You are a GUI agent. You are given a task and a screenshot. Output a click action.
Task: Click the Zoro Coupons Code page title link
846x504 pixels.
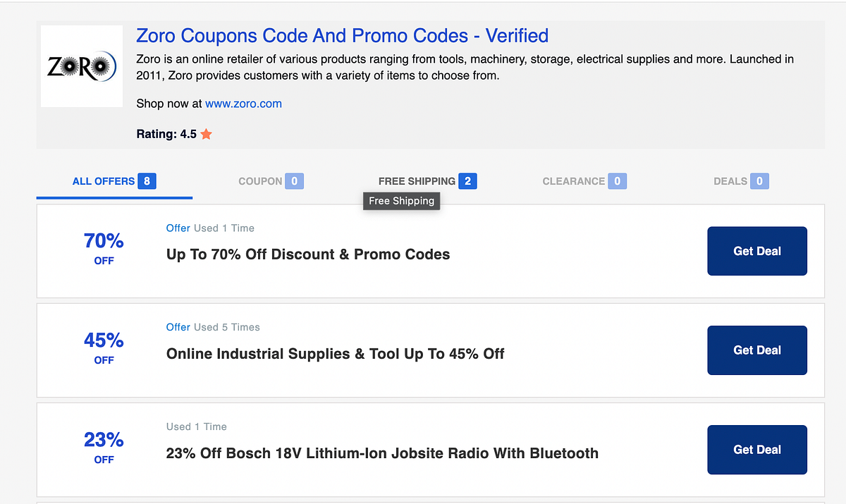click(x=341, y=35)
